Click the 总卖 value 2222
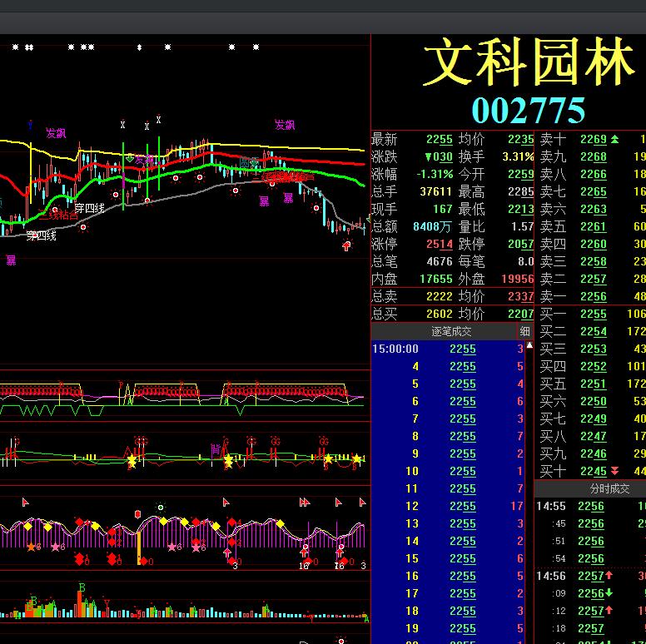The height and width of the screenshot is (644, 646). (440, 296)
